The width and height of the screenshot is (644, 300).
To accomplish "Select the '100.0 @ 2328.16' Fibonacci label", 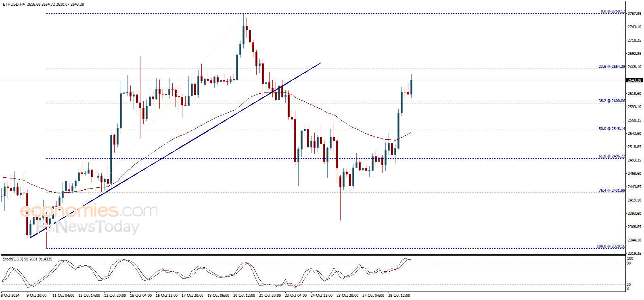I will 611,246.
